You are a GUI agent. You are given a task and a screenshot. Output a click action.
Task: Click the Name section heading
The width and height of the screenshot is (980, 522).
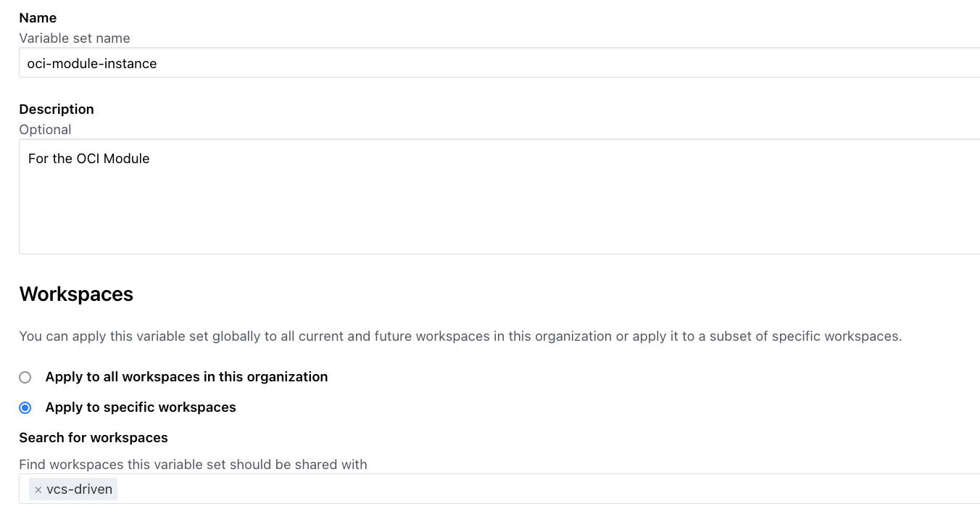(38, 17)
